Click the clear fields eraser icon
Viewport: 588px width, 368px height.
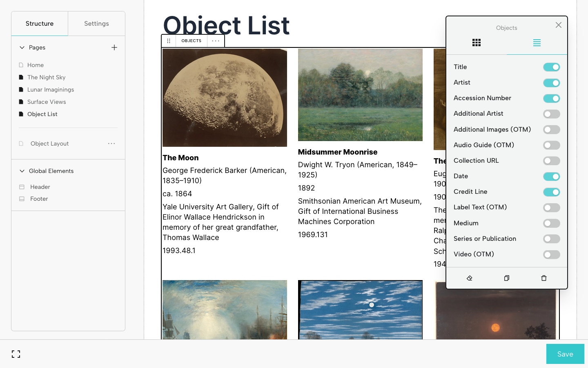click(x=469, y=278)
